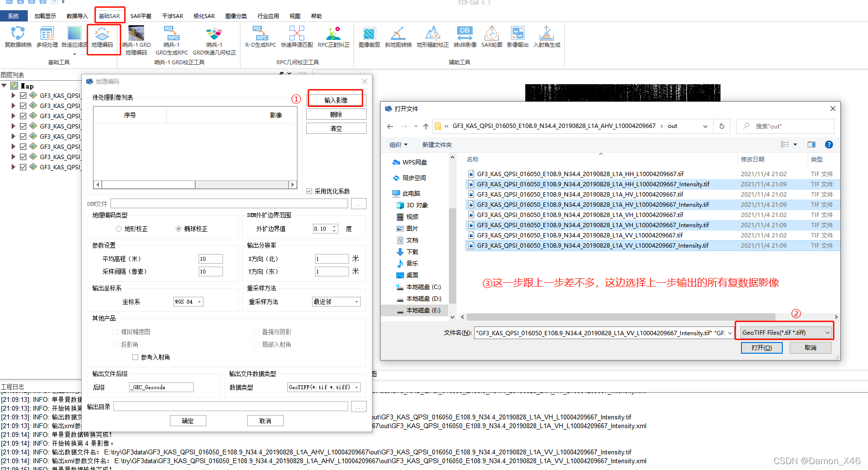Click 打开(O) in the file dialog
Screen dimensions: 868x470
tap(761, 347)
